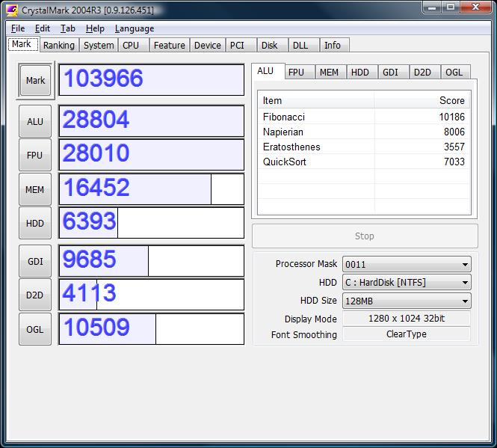Click the ALU score bar 28804

click(152, 121)
